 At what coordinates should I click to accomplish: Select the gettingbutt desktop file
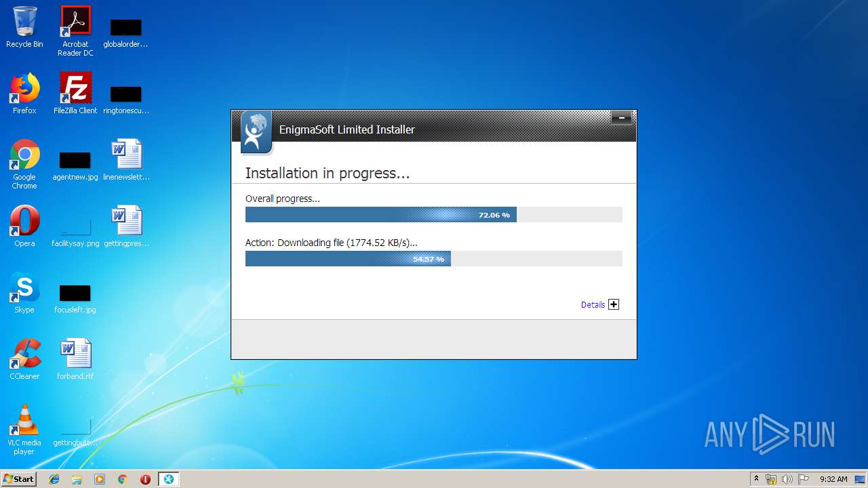click(x=75, y=431)
